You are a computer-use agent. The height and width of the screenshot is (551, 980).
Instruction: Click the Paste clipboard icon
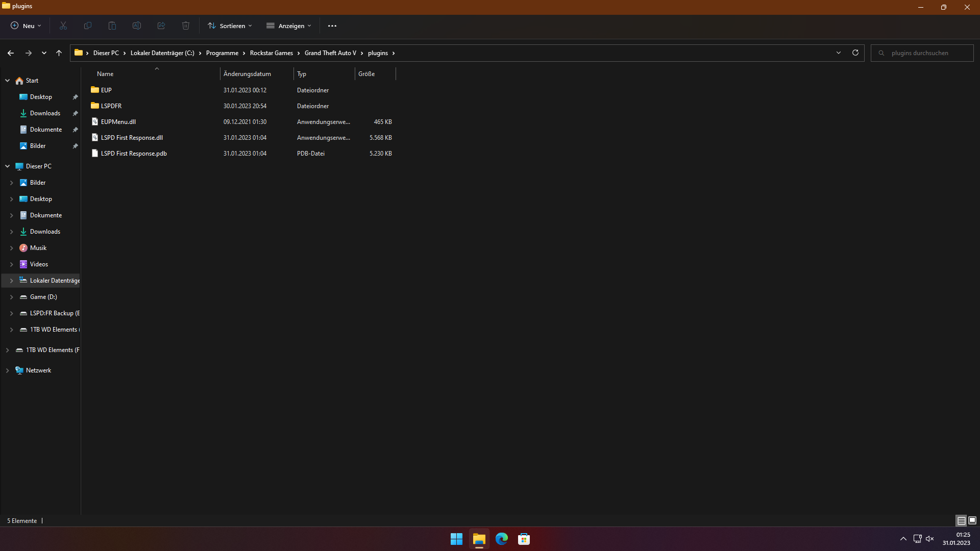tap(112, 26)
